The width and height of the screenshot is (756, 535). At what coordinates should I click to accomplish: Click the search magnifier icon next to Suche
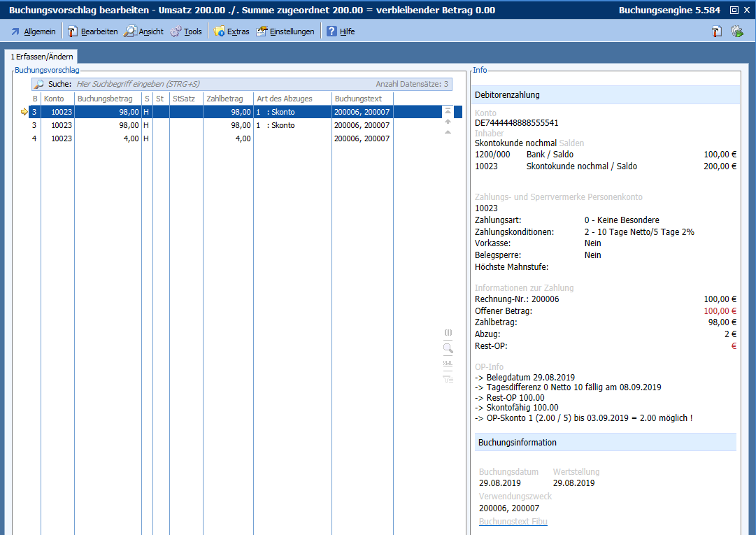point(39,84)
